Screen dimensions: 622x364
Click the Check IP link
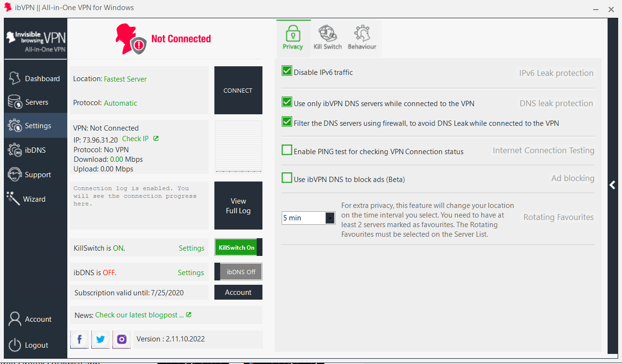coord(135,138)
